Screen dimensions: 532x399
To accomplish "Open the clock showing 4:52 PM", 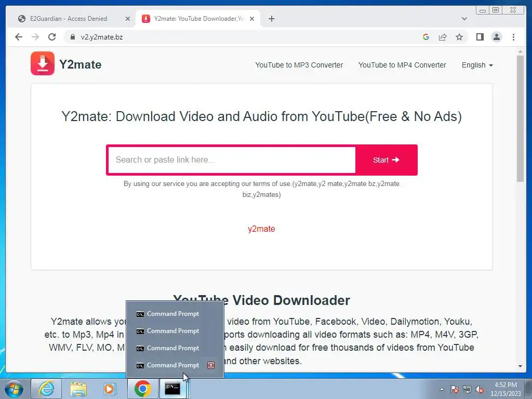I will 506,389.
